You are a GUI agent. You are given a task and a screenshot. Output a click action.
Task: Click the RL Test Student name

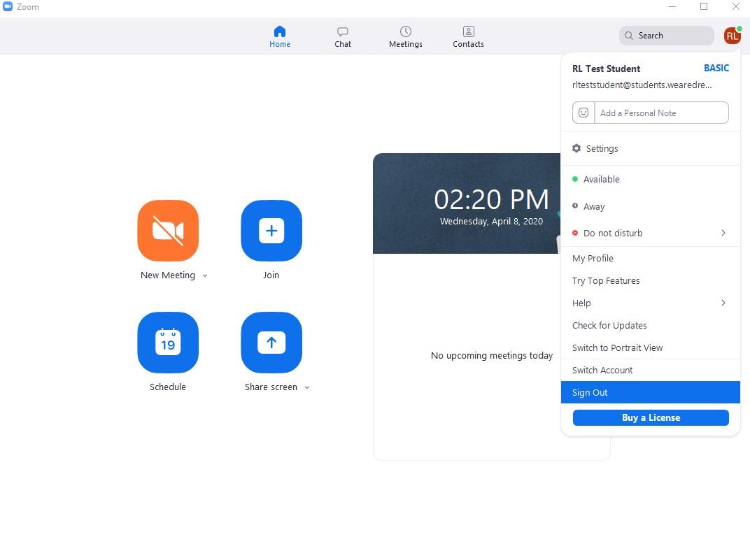(606, 69)
